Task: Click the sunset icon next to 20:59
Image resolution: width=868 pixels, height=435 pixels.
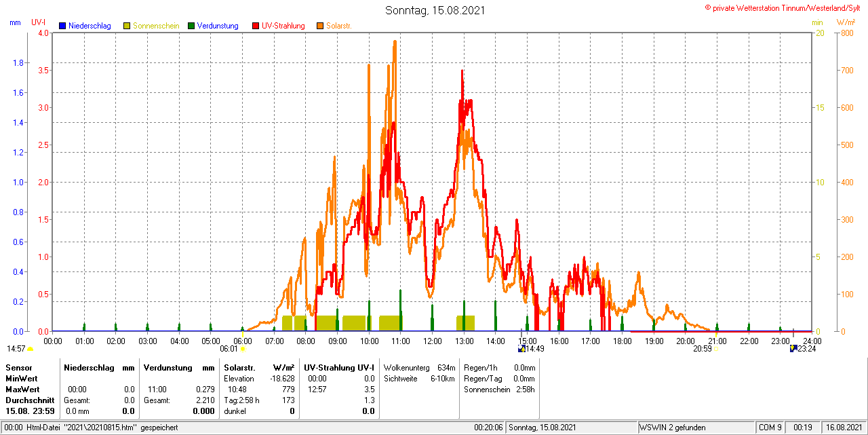Action: [x=716, y=349]
